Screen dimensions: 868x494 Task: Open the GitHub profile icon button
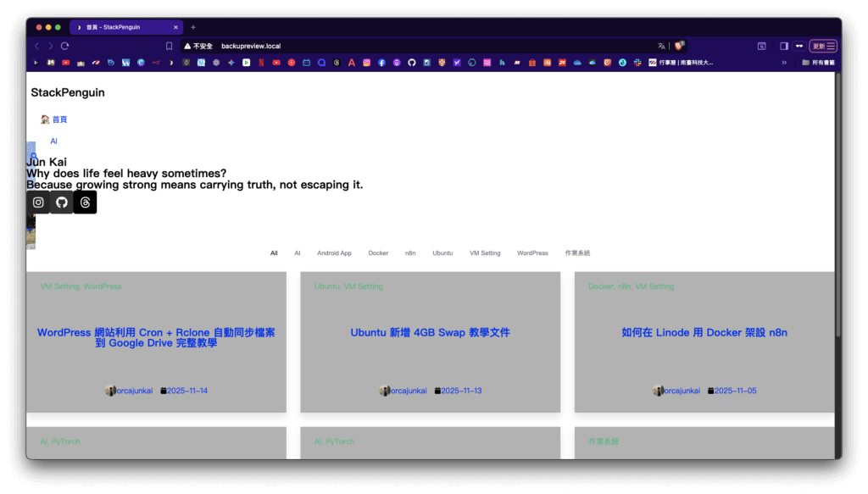(61, 203)
